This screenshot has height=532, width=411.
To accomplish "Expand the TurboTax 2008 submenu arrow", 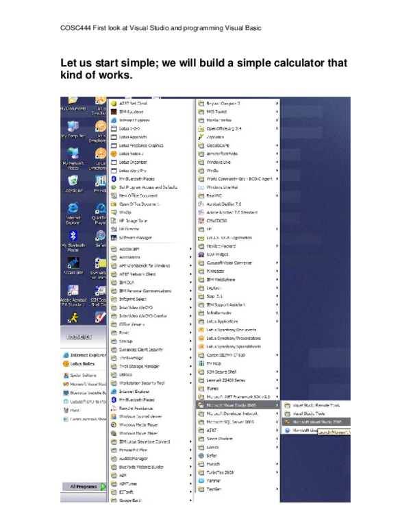I will (277, 472).
